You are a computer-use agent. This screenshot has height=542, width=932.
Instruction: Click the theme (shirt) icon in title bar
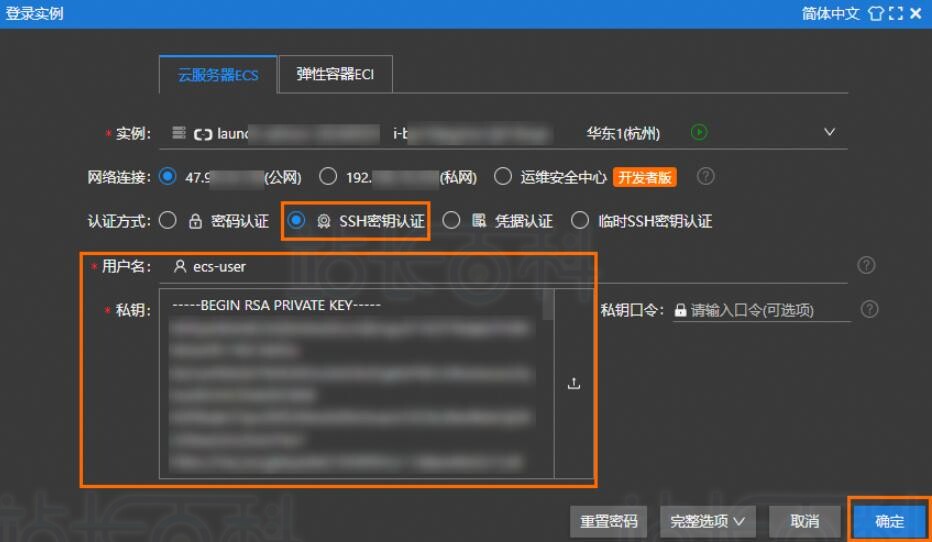[876, 14]
